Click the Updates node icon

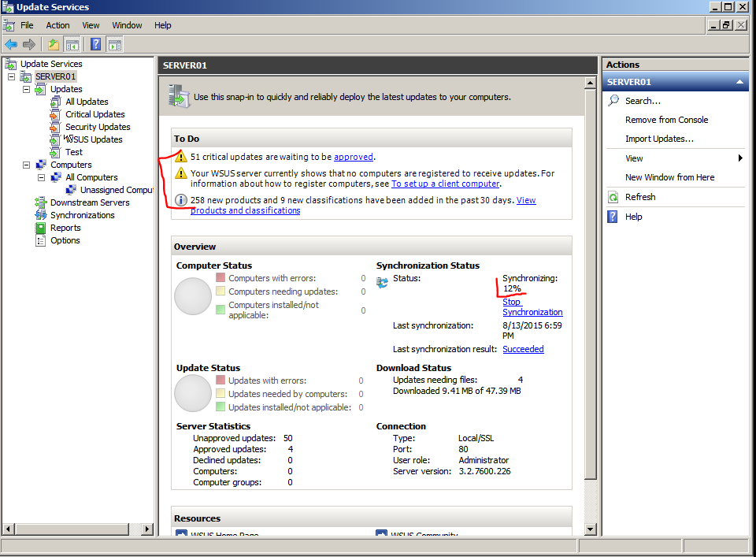(41, 89)
